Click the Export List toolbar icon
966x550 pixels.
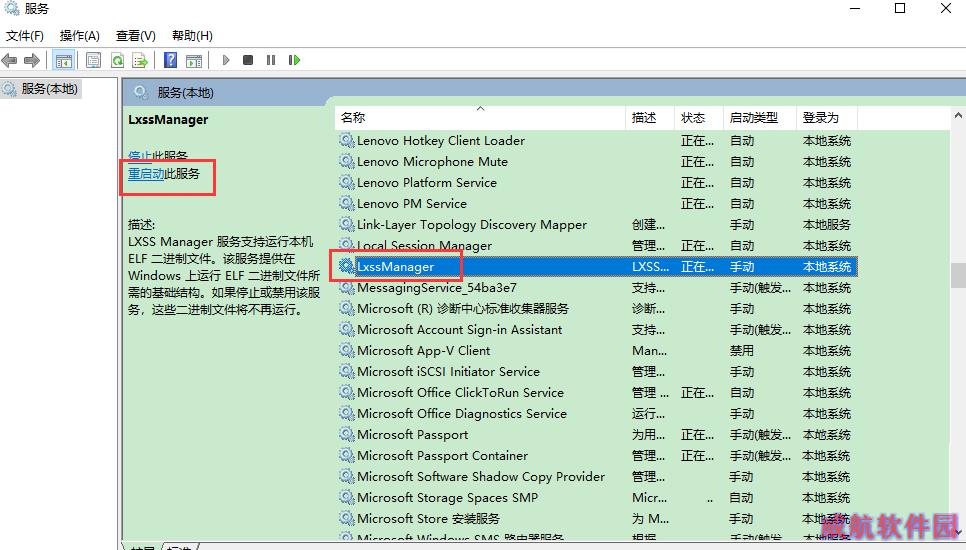(140, 60)
